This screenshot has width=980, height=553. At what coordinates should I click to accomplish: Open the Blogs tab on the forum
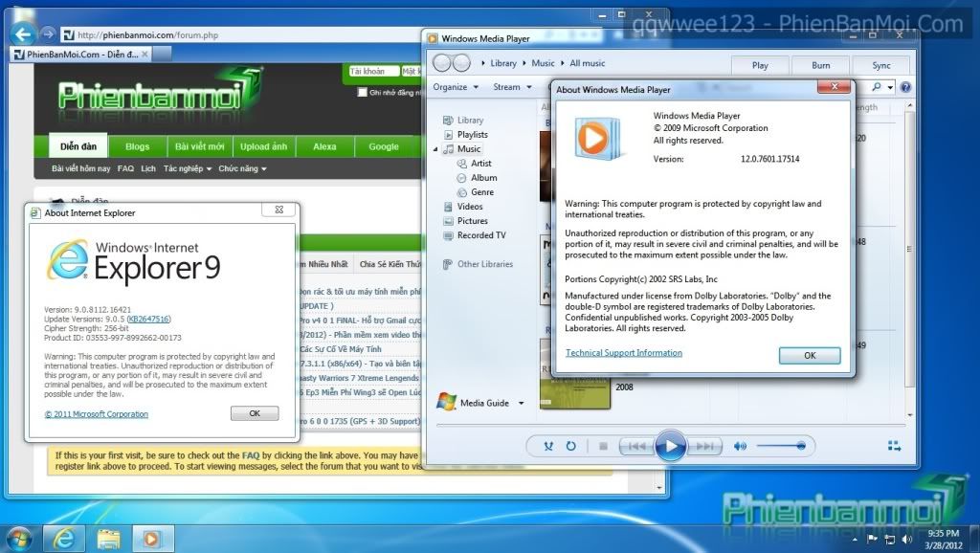coord(137,146)
